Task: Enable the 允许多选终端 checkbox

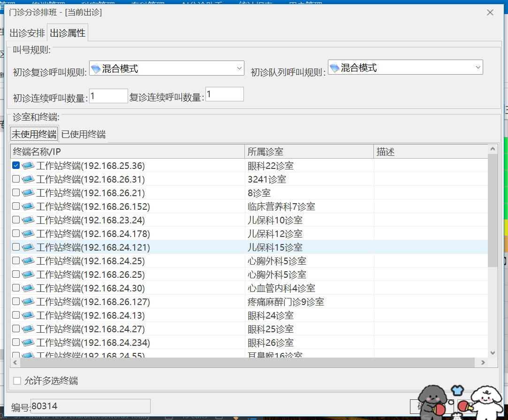Action: [17, 381]
